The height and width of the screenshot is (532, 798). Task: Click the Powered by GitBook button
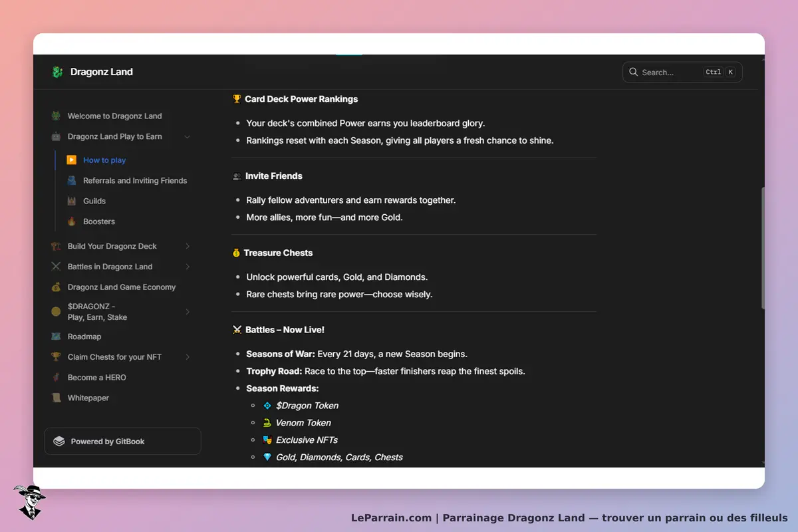(122, 441)
